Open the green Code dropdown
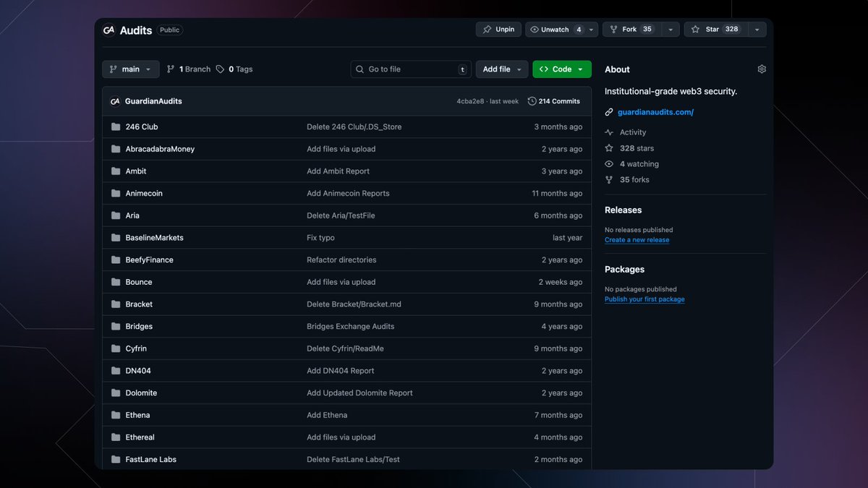 (x=562, y=69)
